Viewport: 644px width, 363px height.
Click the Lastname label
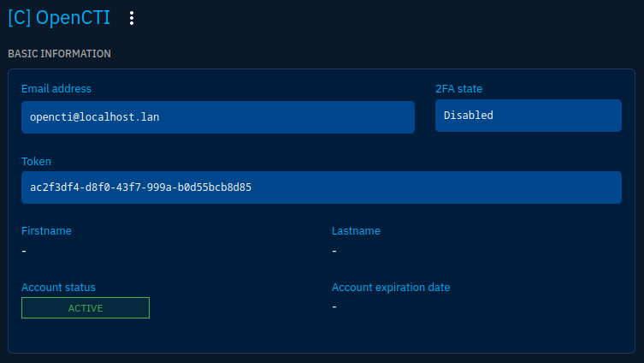pos(356,230)
